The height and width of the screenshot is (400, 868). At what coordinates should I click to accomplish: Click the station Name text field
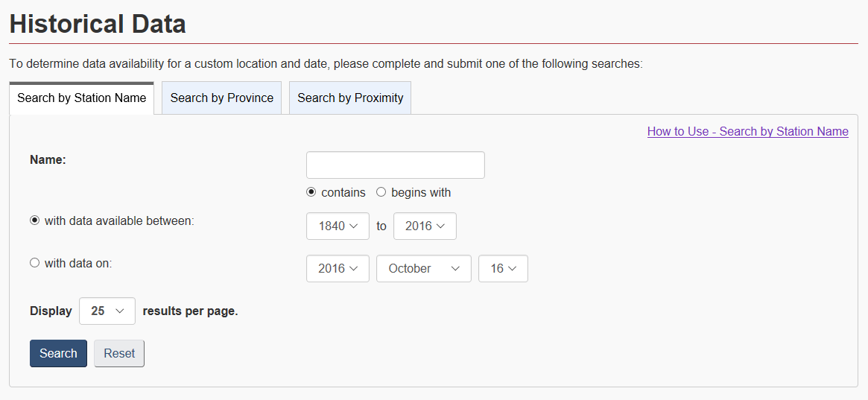(395, 165)
